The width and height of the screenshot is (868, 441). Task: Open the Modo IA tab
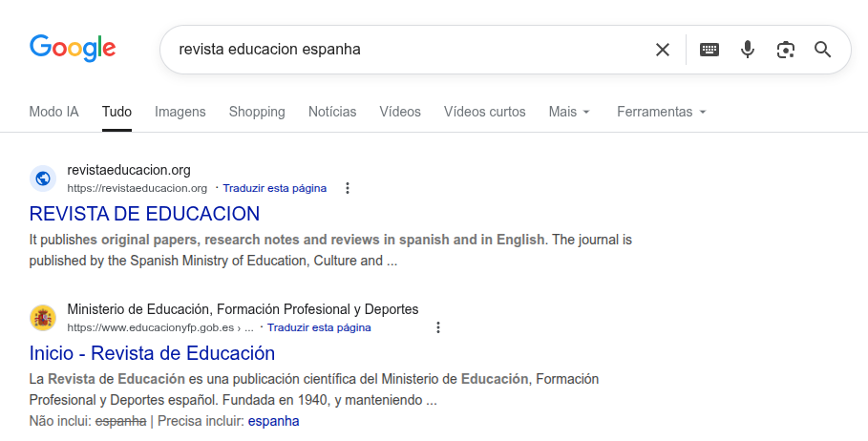coord(53,112)
